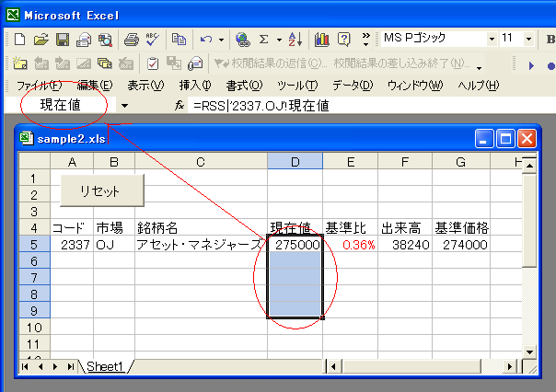
Task: Open the Chart Wizard icon
Action: (x=322, y=40)
